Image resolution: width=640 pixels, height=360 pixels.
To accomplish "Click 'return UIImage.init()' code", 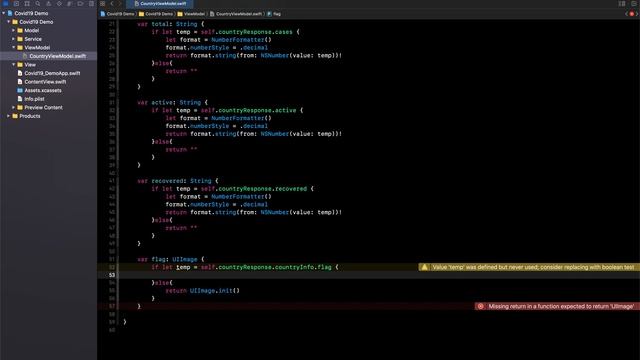I will [202, 291].
